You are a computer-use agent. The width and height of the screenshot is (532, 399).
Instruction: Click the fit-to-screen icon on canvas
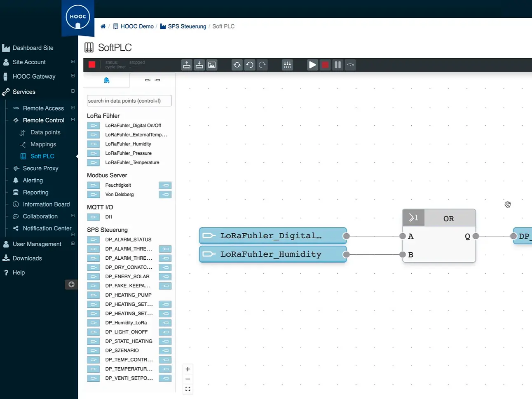[188, 389]
